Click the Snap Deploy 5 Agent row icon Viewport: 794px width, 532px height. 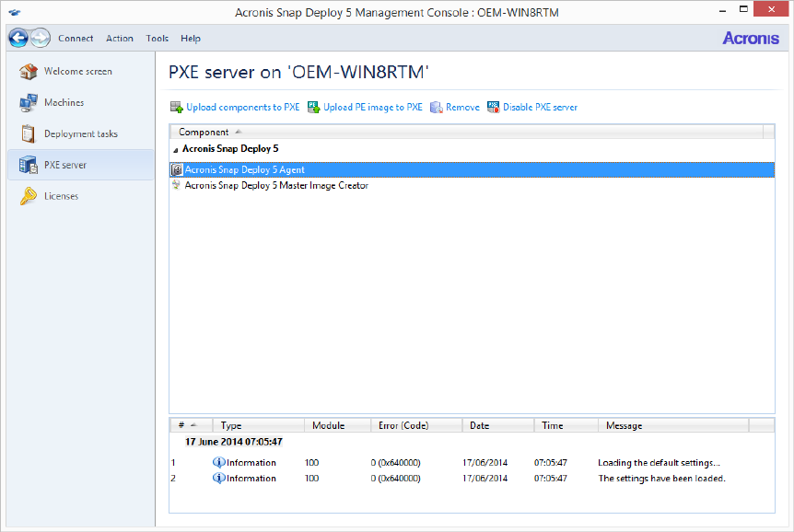coord(177,169)
